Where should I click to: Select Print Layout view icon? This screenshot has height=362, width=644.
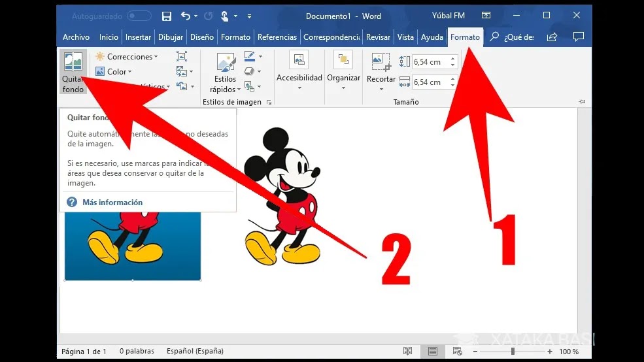pyautogui.click(x=432, y=352)
